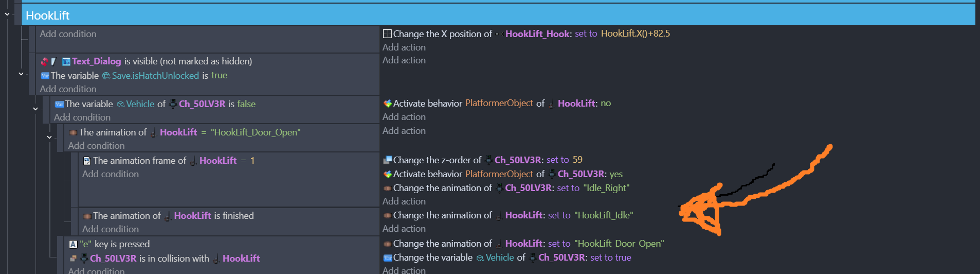Image resolution: width=980 pixels, height=274 pixels.
Task: Collapse the Vehicle of Ch_50LV3R is false event
Action: point(35,109)
